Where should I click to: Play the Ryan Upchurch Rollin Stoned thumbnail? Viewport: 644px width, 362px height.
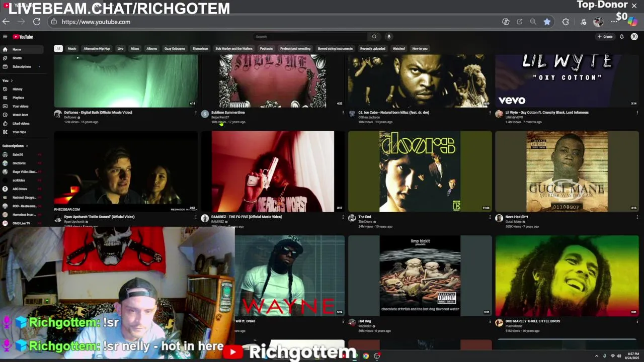click(x=126, y=171)
